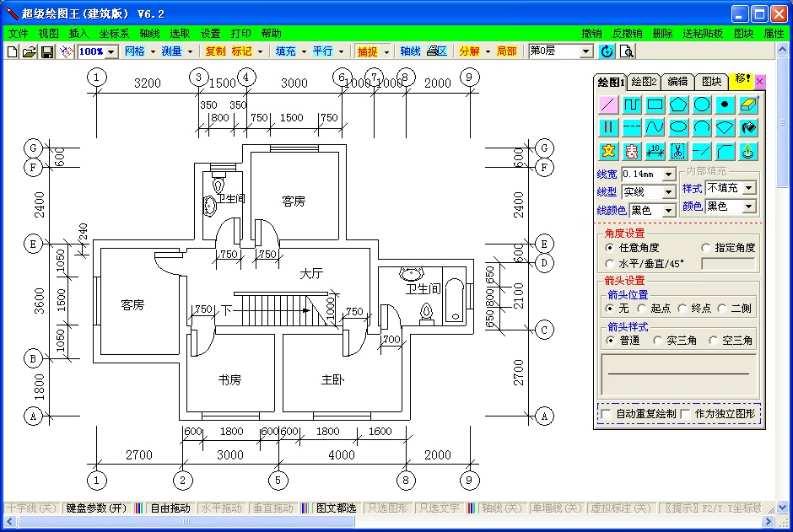Enable the 自动重复绘制 checkbox
The height and width of the screenshot is (532, 793).
tap(605, 414)
